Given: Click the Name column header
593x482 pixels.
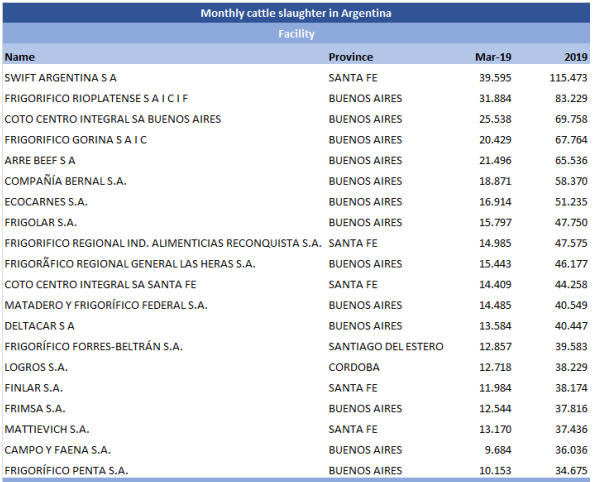Looking at the screenshot, I should pos(20,57).
